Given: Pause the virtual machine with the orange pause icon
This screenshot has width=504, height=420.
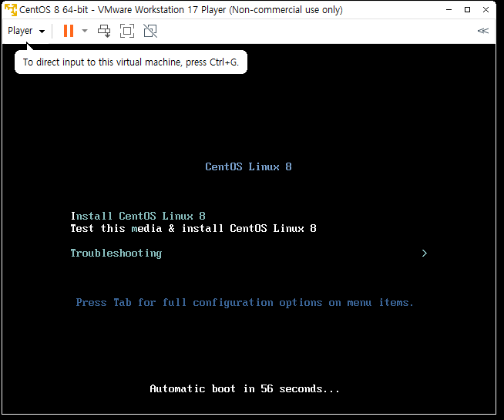Looking at the screenshot, I should 69,31.
